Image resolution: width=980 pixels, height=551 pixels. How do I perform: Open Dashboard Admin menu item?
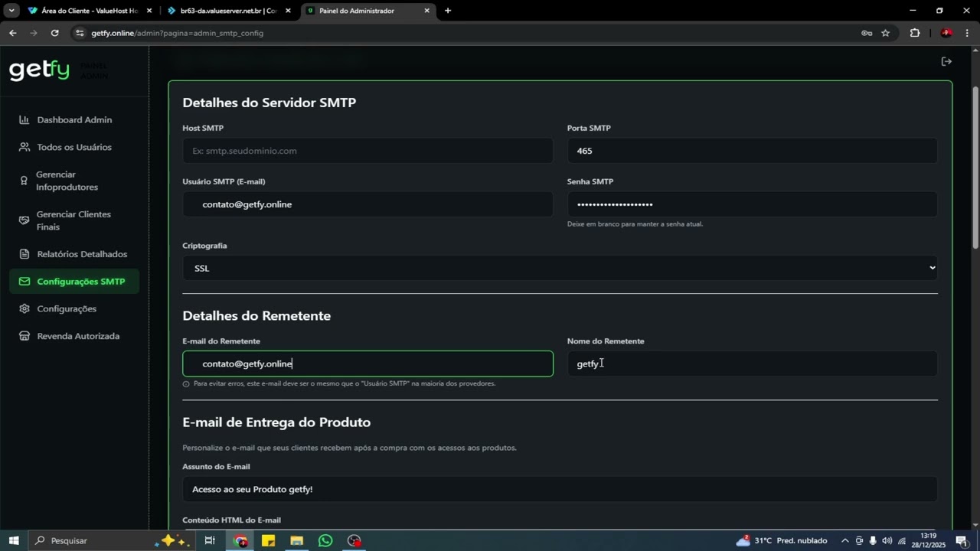tap(74, 120)
